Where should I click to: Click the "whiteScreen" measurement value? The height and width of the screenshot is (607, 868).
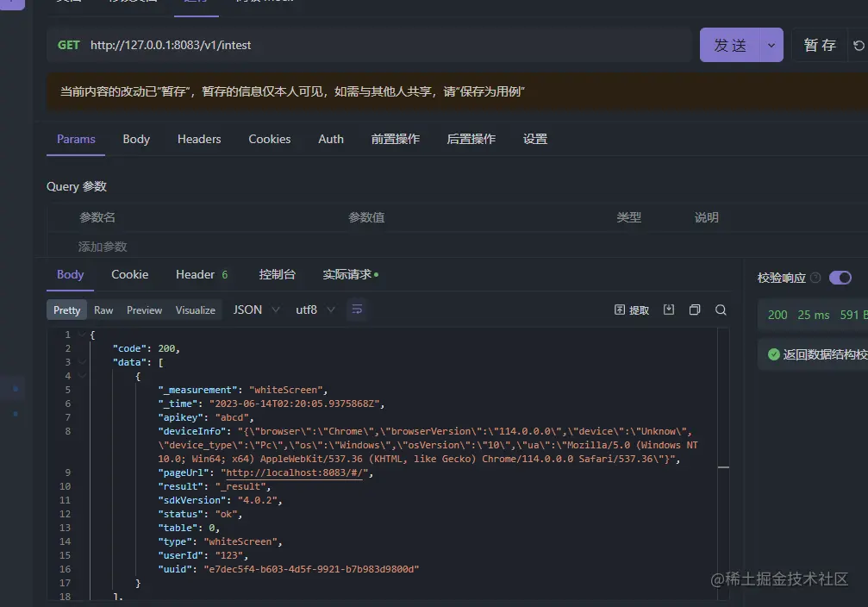285,390
